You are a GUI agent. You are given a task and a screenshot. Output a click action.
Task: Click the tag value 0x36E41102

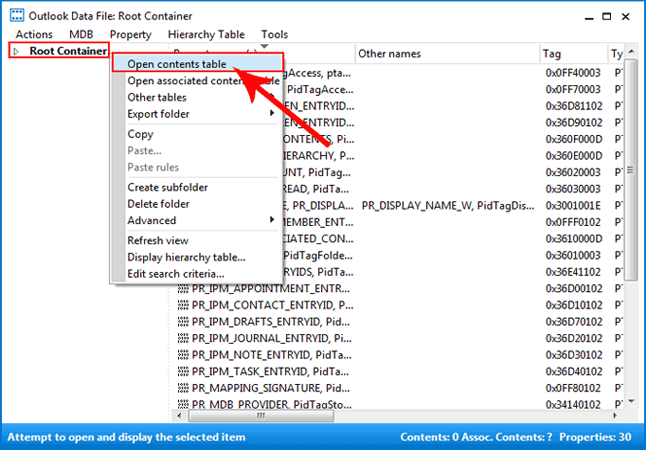(x=573, y=272)
